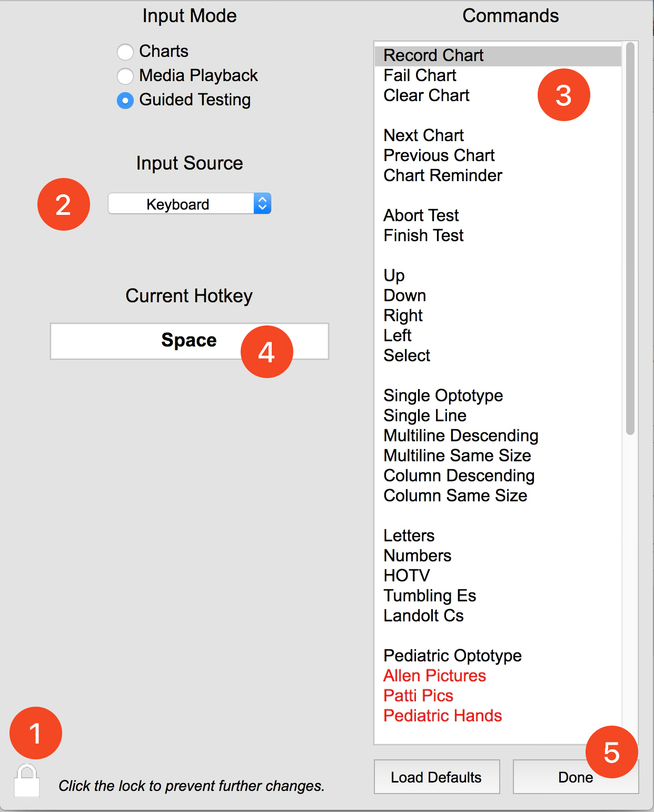
Task: Choose Finish Test from the Commands list
Action: [x=423, y=235]
